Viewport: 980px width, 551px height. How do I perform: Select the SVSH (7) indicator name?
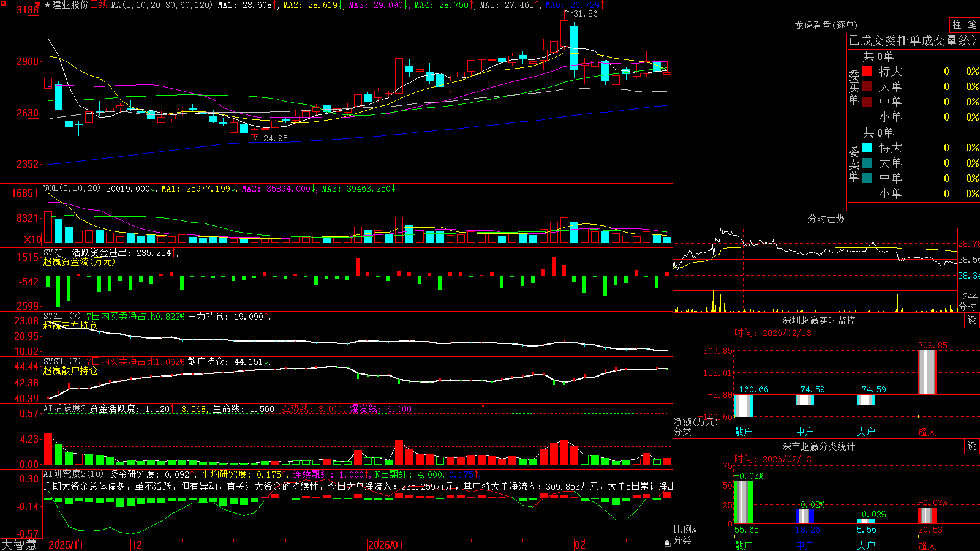[x=62, y=362]
